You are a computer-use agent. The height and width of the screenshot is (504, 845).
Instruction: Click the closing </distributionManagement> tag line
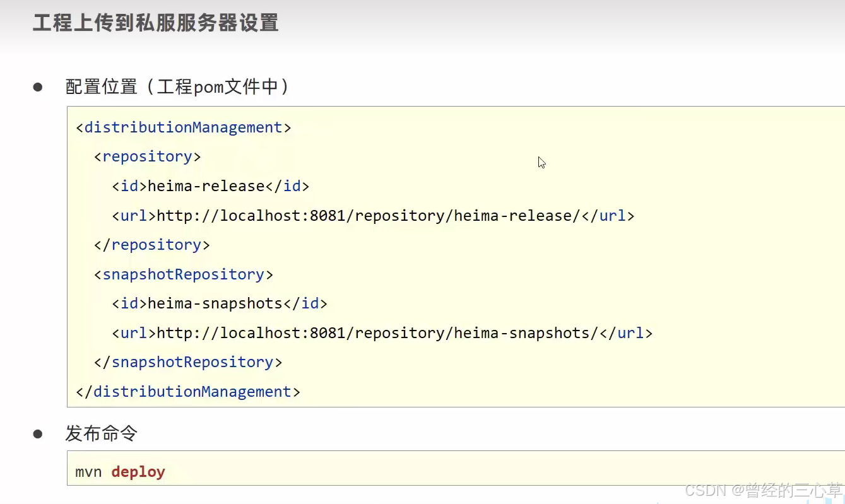(188, 392)
